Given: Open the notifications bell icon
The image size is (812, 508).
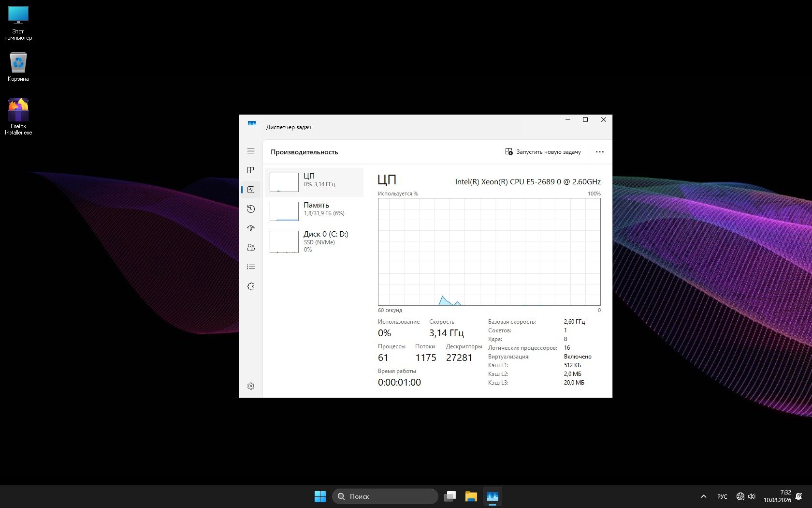Looking at the screenshot, I should click(798, 496).
